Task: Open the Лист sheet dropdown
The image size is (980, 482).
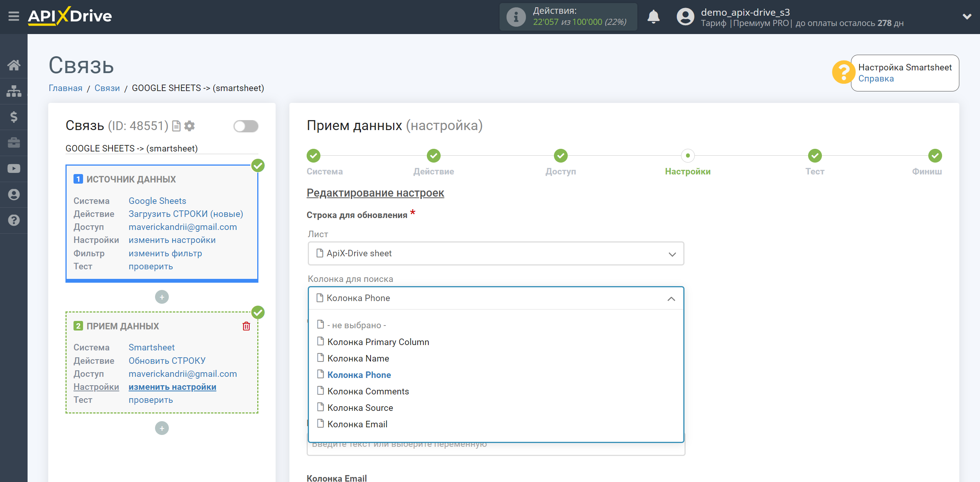Action: (496, 253)
